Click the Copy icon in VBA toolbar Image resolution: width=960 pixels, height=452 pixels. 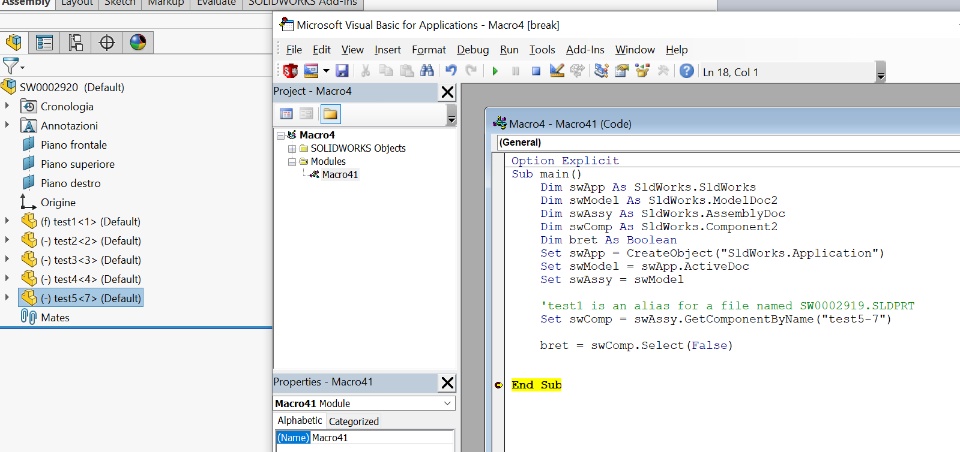[386, 71]
